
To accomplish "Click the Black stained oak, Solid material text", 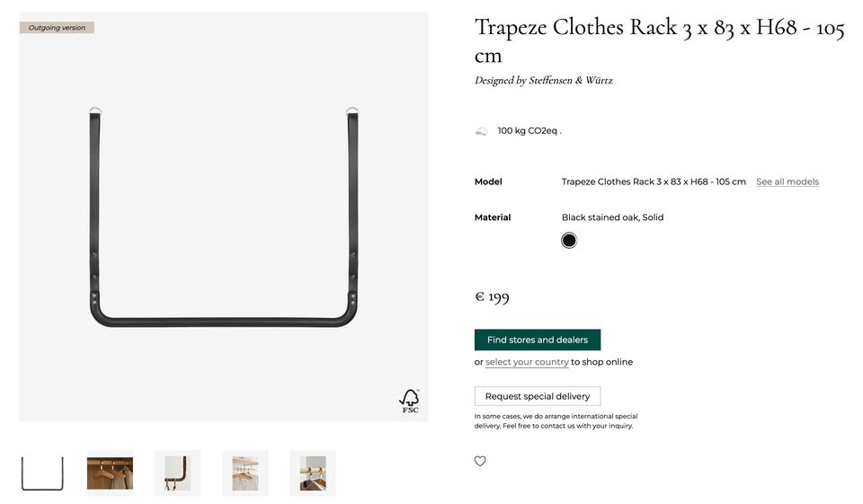I will [x=612, y=217].
